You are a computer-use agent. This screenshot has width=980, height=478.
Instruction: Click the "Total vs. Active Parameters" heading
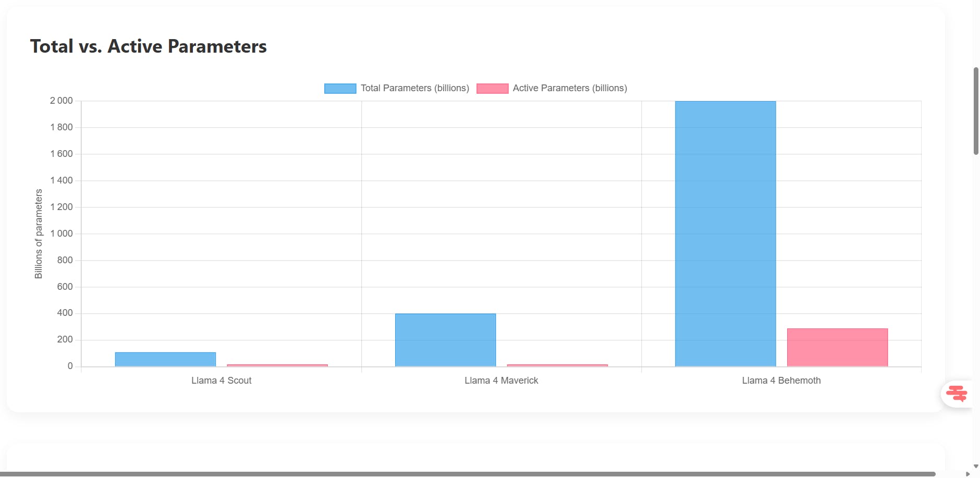point(149,46)
